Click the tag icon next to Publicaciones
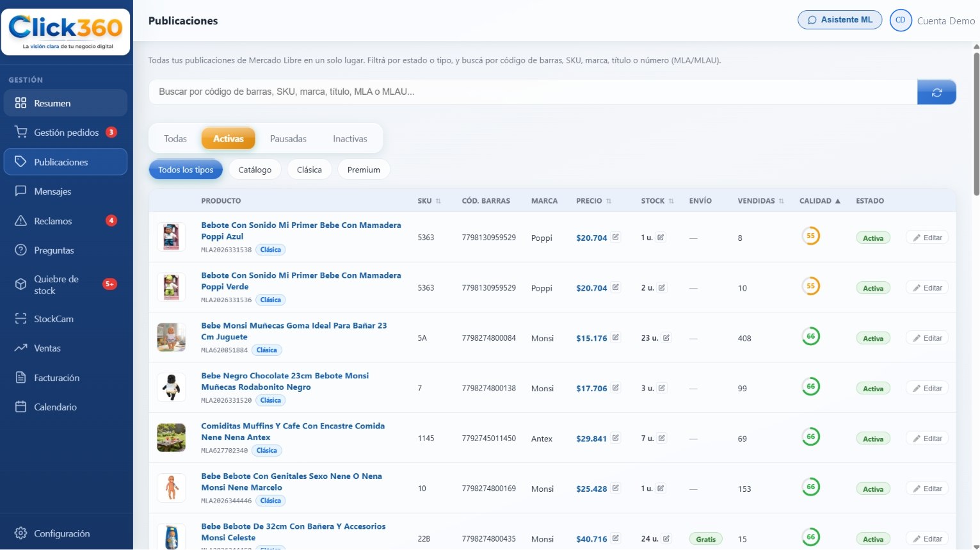The image size is (980, 550). [20, 162]
